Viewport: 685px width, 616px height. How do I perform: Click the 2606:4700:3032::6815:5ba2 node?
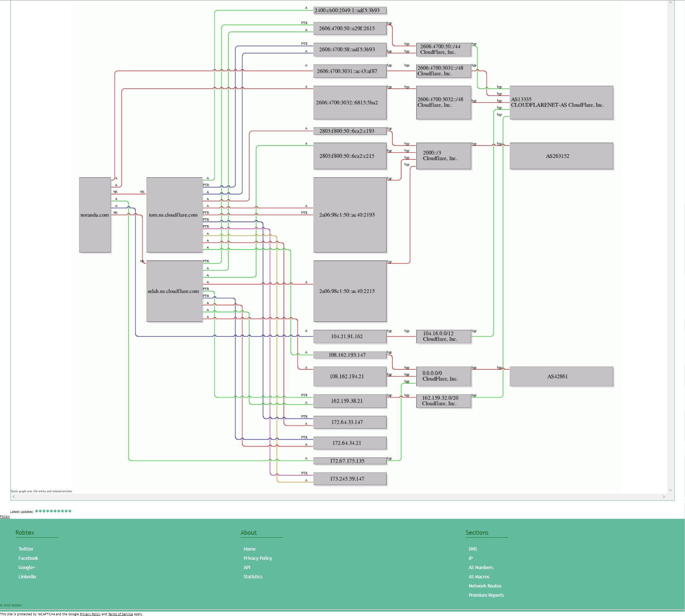pyautogui.click(x=350, y=102)
